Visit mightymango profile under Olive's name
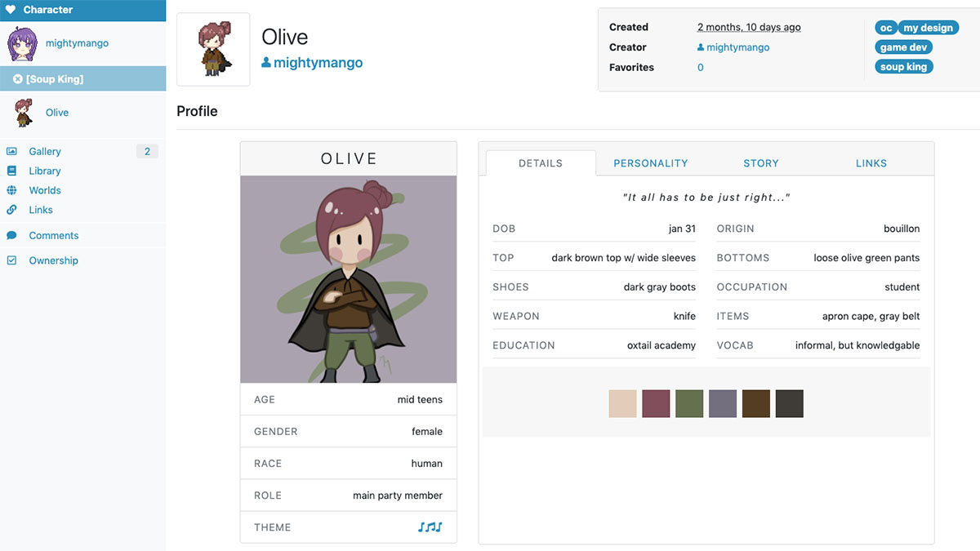 click(312, 63)
